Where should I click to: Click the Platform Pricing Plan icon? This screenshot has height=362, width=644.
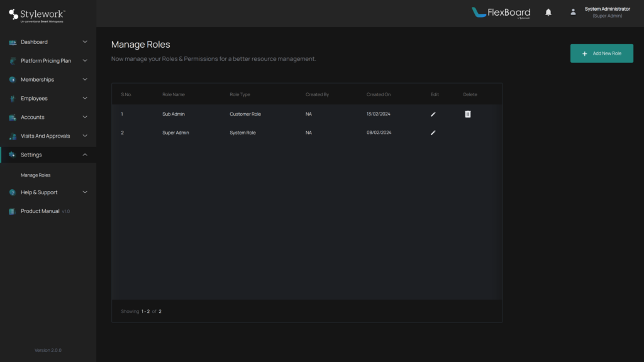pyautogui.click(x=13, y=61)
